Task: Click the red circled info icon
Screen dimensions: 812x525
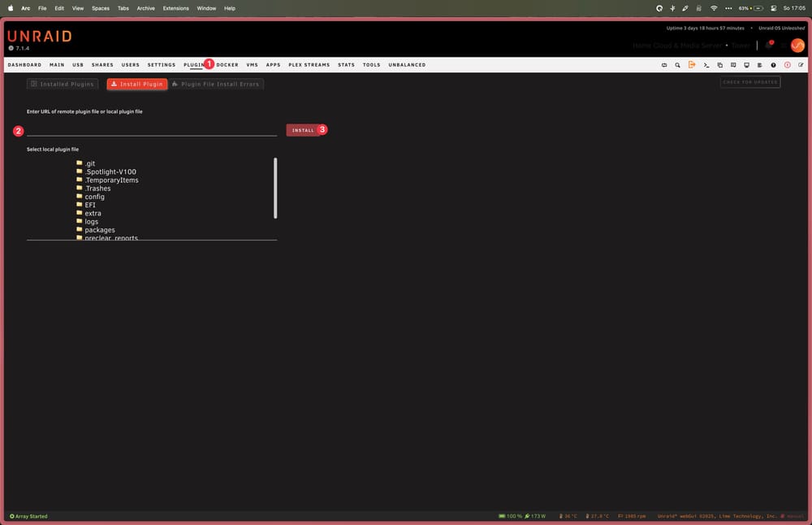Action: (x=787, y=65)
